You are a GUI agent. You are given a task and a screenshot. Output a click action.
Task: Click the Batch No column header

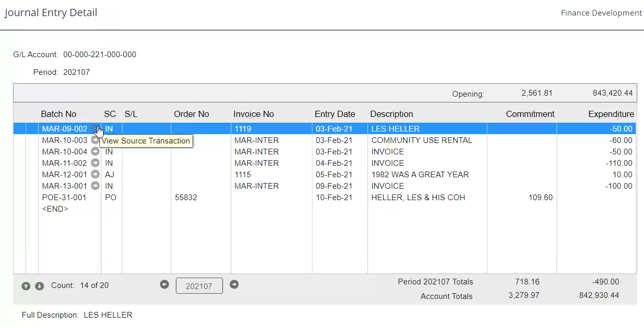(x=58, y=114)
